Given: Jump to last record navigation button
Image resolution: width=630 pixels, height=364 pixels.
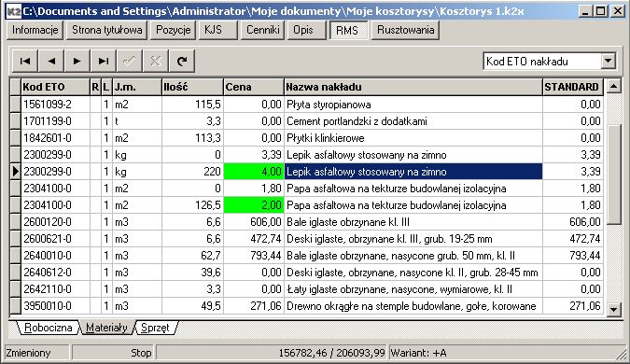Looking at the screenshot, I should point(104,61).
